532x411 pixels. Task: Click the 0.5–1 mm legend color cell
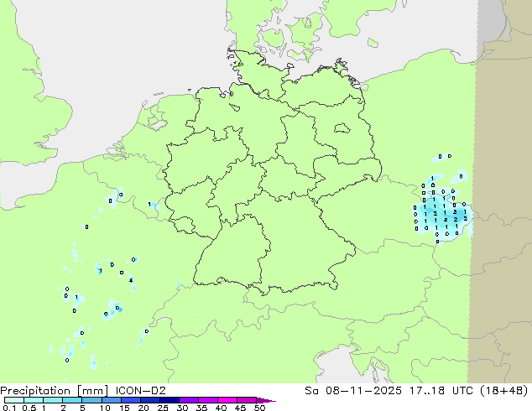34,400
